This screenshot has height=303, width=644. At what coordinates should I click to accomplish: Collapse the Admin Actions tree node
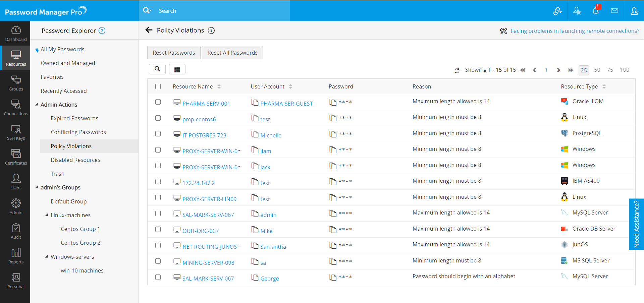tap(37, 105)
